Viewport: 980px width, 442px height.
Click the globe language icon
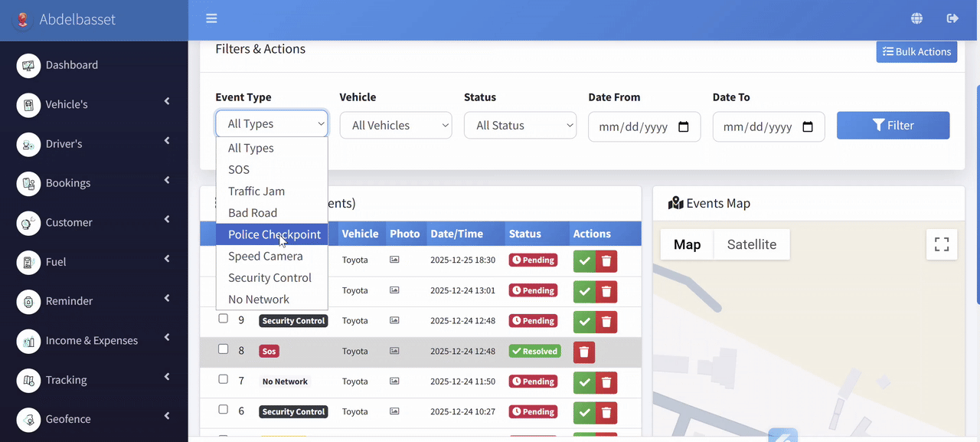916,19
